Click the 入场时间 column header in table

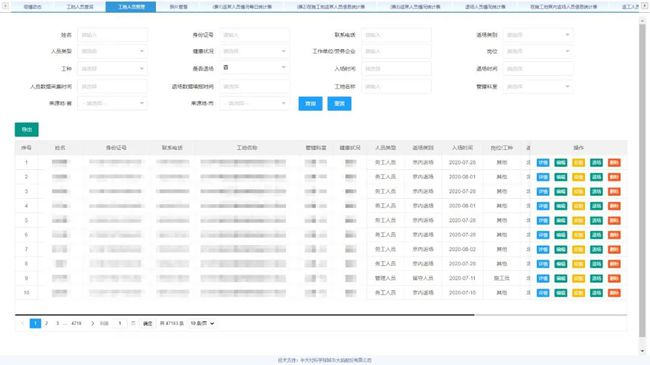(462, 148)
